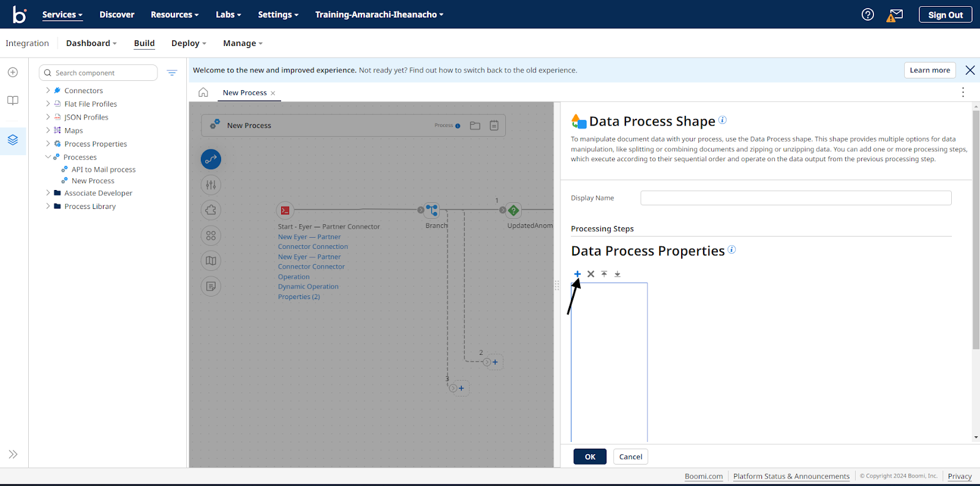
Task: Dismiss the welcome banner
Action: click(970, 70)
